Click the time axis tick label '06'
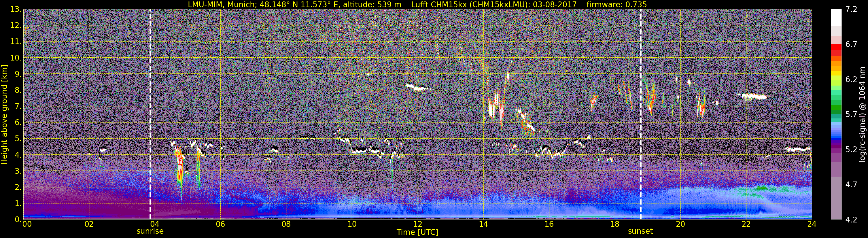Image resolution: width=868 pixels, height=238 pixels. coord(220,224)
